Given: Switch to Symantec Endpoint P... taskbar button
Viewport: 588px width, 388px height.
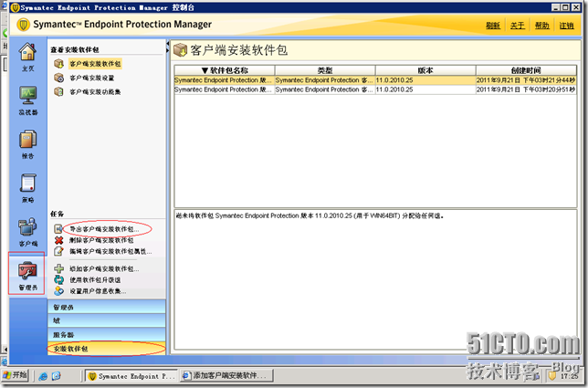Looking at the screenshot, I should (131, 375).
